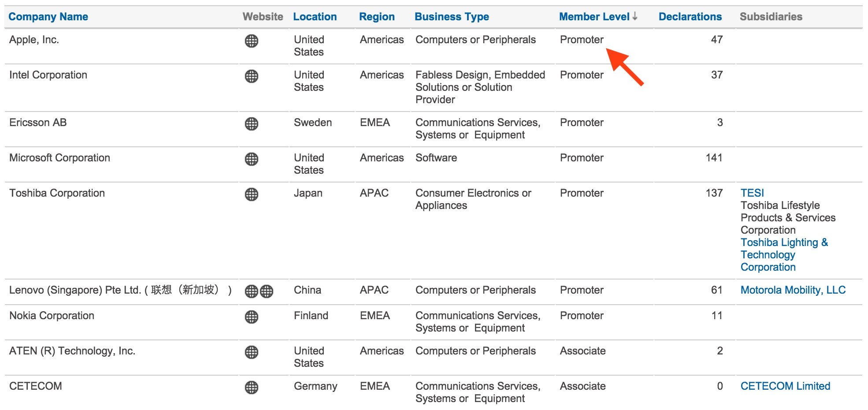Image resolution: width=868 pixels, height=410 pixels.
Task: Click Sweden location cell
Action: pos(313,123)
